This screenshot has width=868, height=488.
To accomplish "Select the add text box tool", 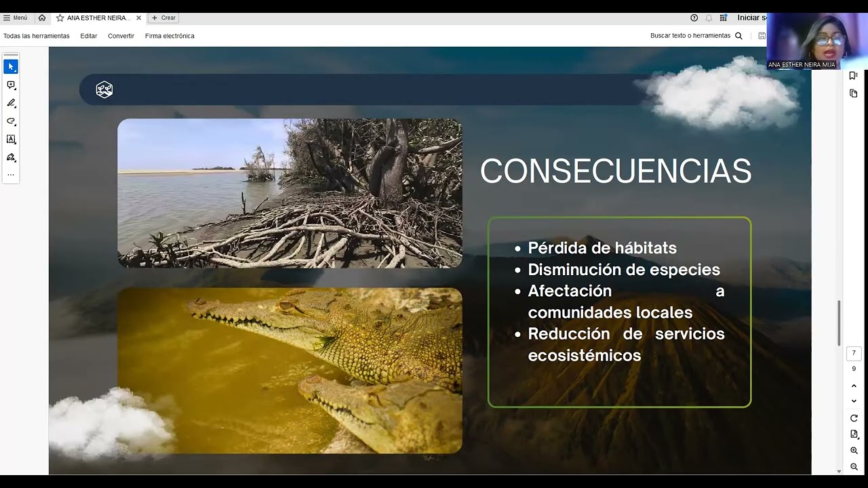I will 11,139.
